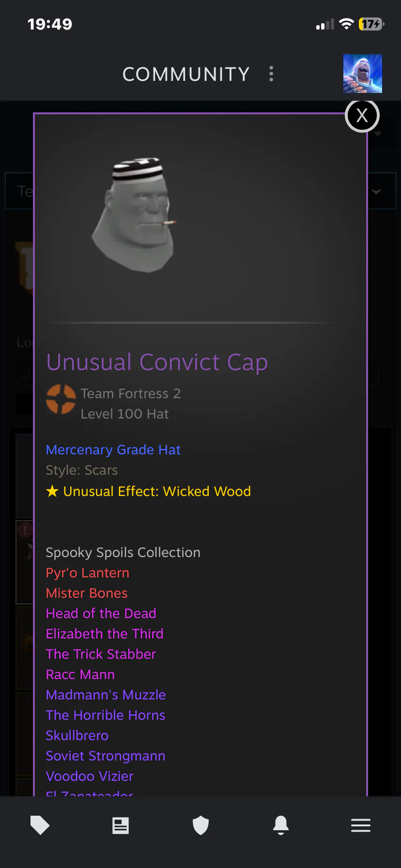Select Skullbrero in the collection list

(77, 736)
